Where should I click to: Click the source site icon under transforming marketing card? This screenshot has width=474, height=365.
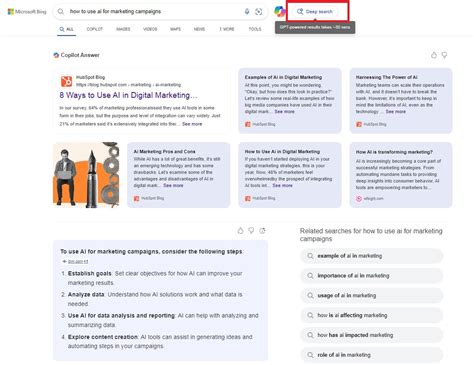click(x=359, y=198)
